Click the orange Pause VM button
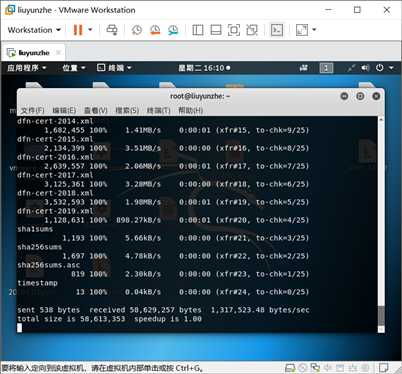Viewport: 402px width, 374px height. pos(78,30)
